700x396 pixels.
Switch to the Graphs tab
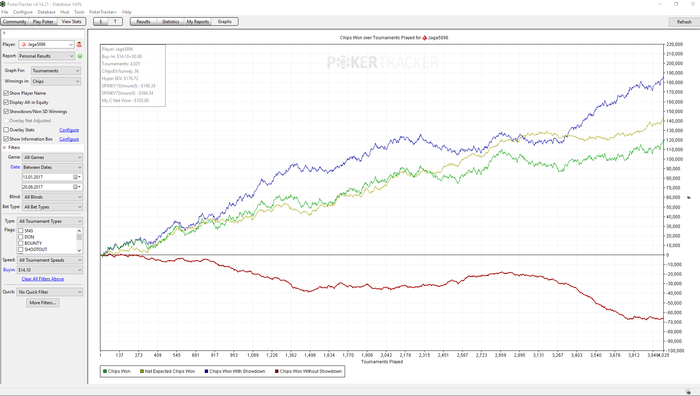225,21
